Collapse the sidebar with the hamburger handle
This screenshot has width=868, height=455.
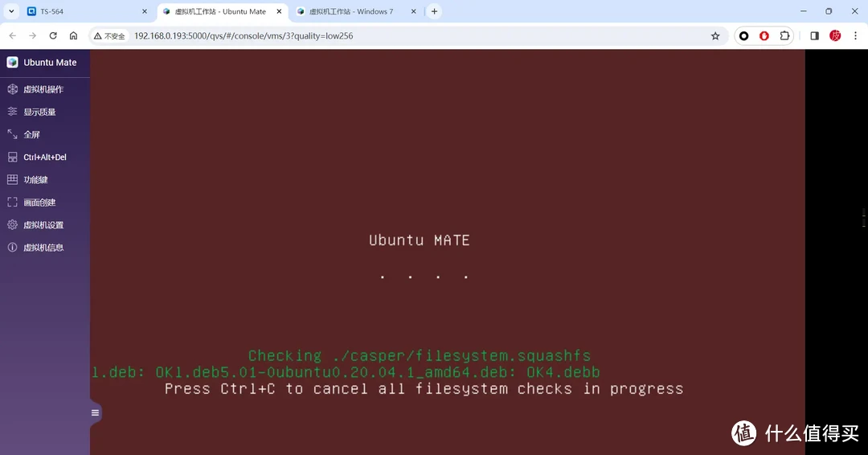(95, 412)
